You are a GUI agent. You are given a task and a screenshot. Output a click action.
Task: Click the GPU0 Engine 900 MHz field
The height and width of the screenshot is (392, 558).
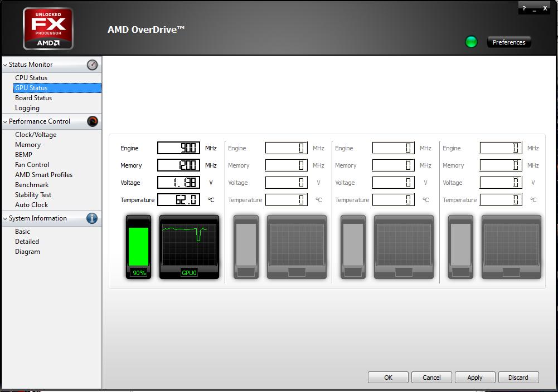coord(178,148)
